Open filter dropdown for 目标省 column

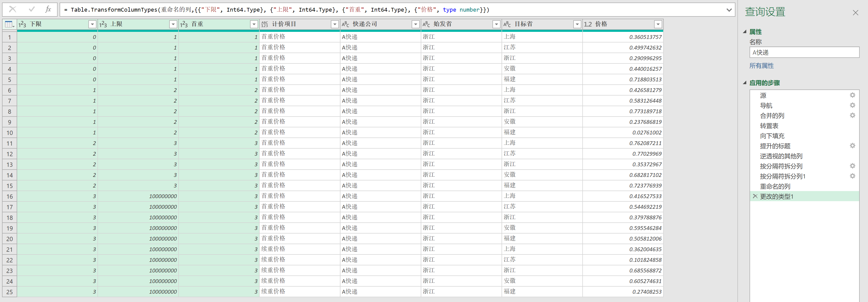[x=577, y=24]
